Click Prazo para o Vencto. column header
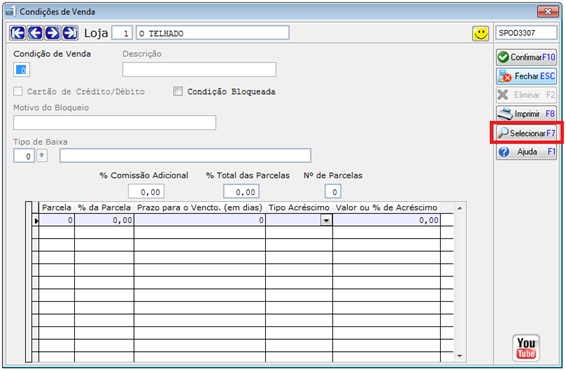 pos(200,208)
